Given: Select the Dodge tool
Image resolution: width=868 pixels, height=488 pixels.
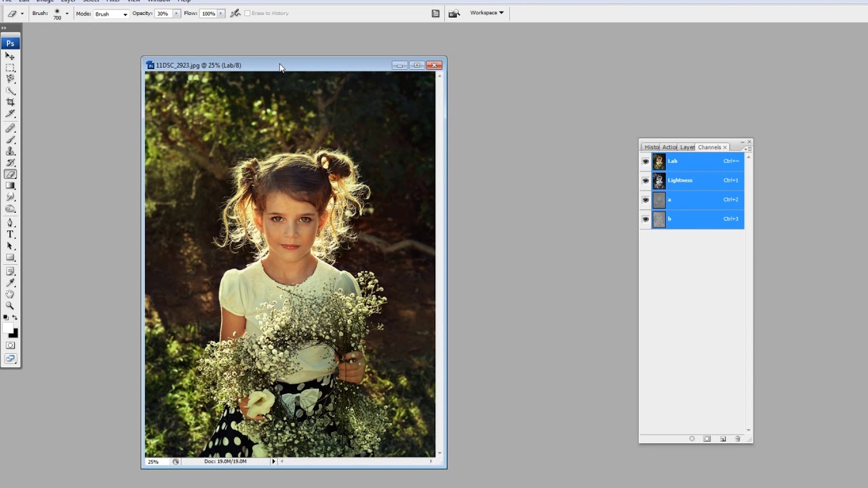Looking at the screenshot, I should [x=10, y=209].
